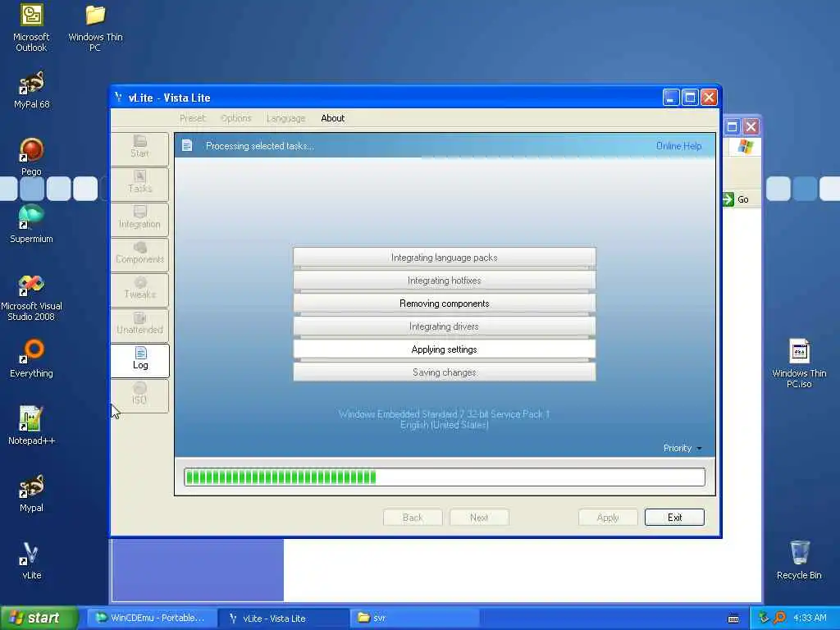The height and width of the screenshot is (630, 840).
Task: Click the Removing components step
Action: pos(444,304)
